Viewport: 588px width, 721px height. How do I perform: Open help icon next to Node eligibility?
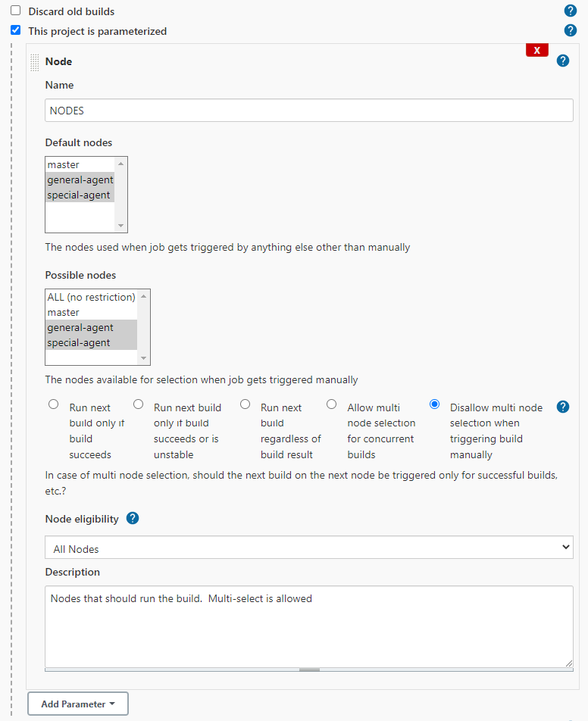click(x=133, y=518)
